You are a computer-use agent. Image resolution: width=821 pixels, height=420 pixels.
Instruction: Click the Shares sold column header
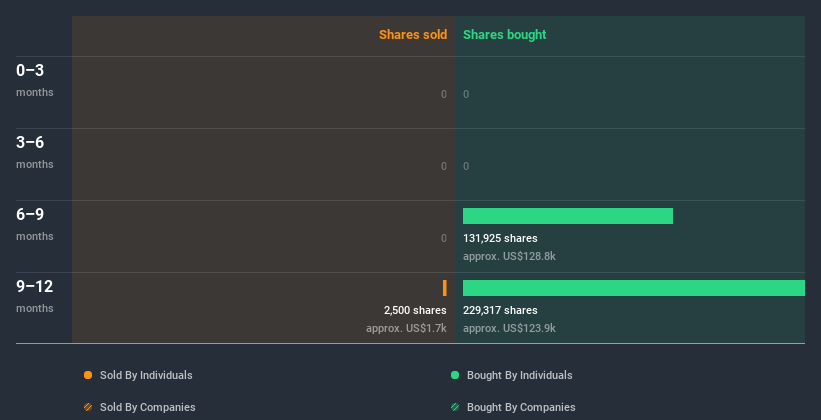[413, 35]
